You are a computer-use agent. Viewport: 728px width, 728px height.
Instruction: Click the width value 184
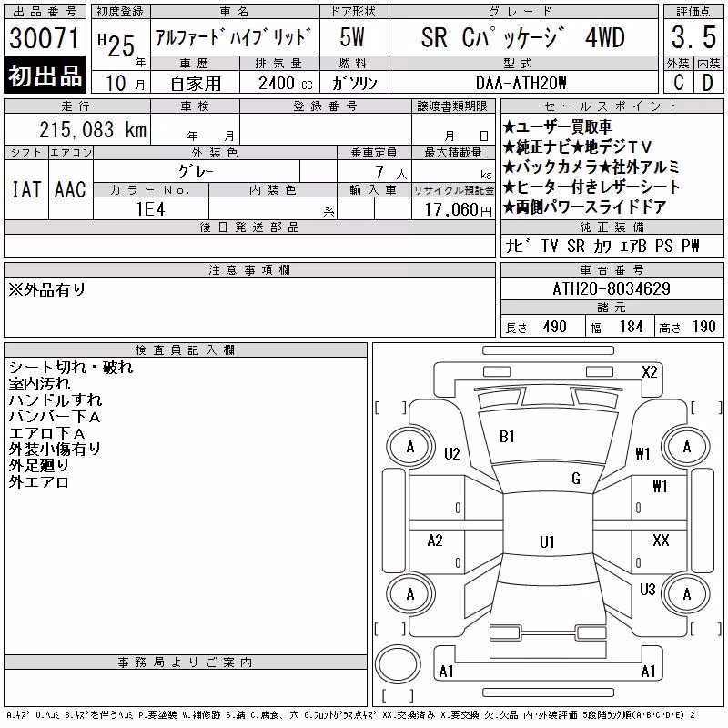point(631,327)
